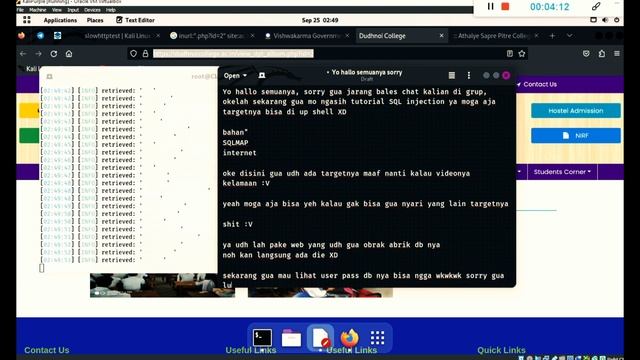Open the Pocket save icon
The image size is (640, 360).
[586, 53]
